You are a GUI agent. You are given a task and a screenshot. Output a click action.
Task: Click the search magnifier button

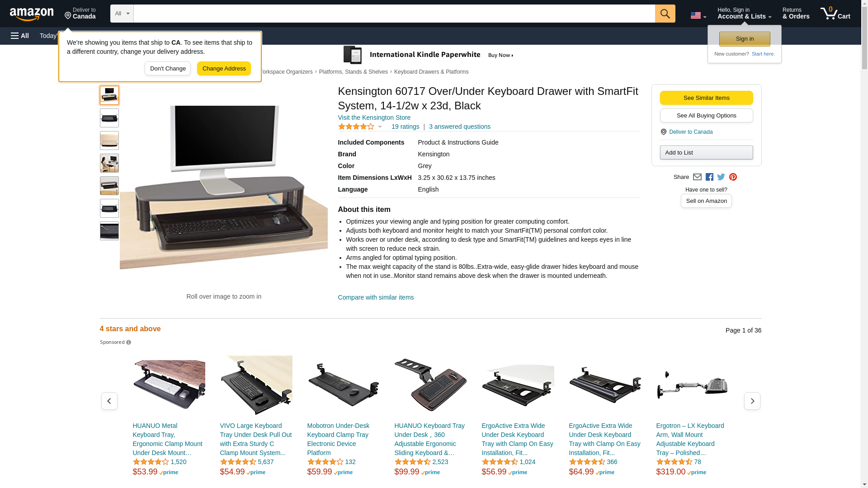665,14
